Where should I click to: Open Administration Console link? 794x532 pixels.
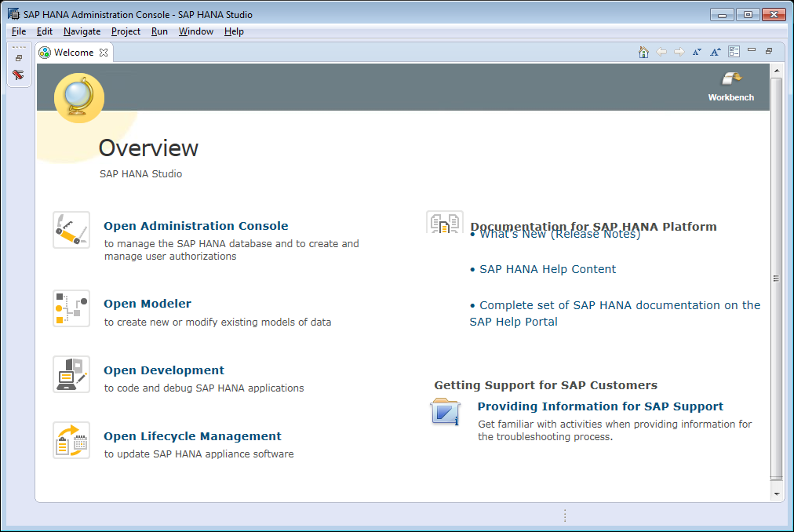pyautogui.click(x=196, y=226)
